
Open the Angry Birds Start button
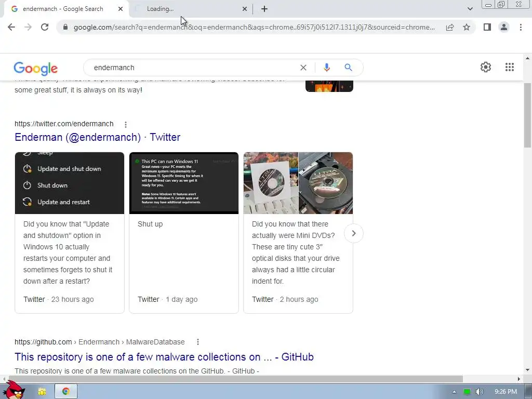pos(14,390)
